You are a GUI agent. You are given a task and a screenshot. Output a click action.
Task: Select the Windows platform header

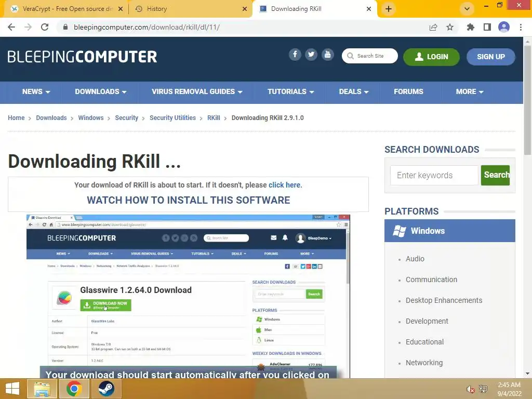pos(450,231)
